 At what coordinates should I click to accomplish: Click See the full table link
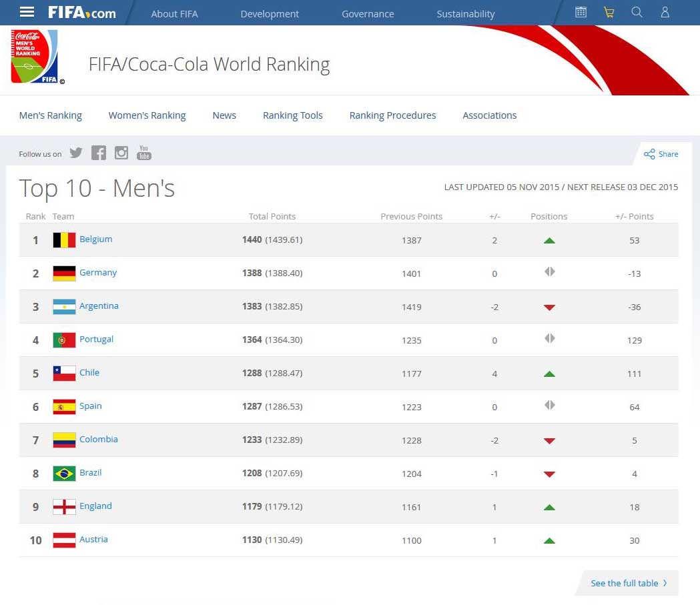coord(629,583)
